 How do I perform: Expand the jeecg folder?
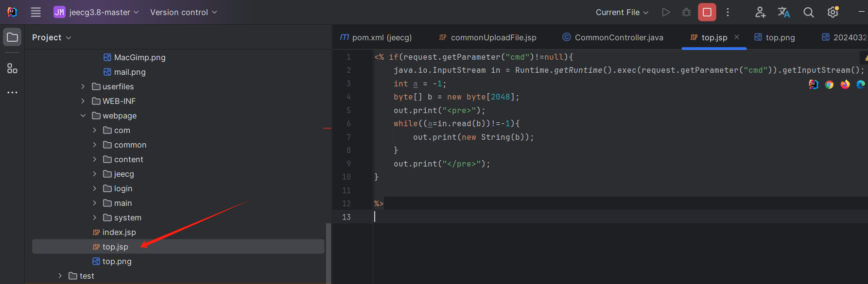(95, 174)
